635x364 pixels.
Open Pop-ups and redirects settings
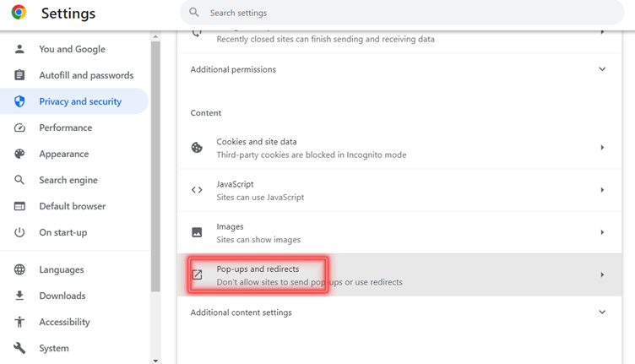click(399, 275)
